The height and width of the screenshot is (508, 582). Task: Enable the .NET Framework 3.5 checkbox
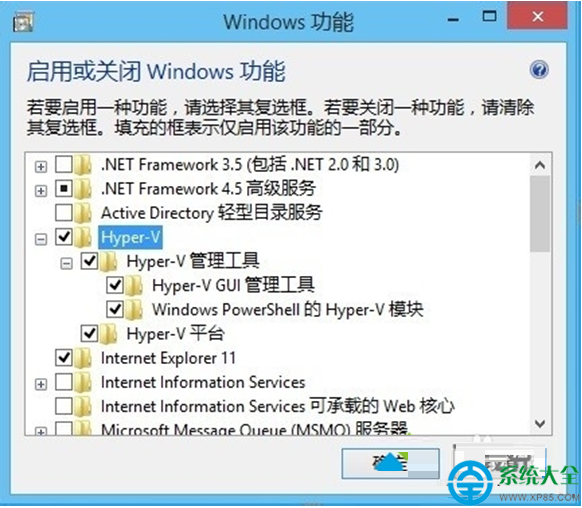[64, 164]
